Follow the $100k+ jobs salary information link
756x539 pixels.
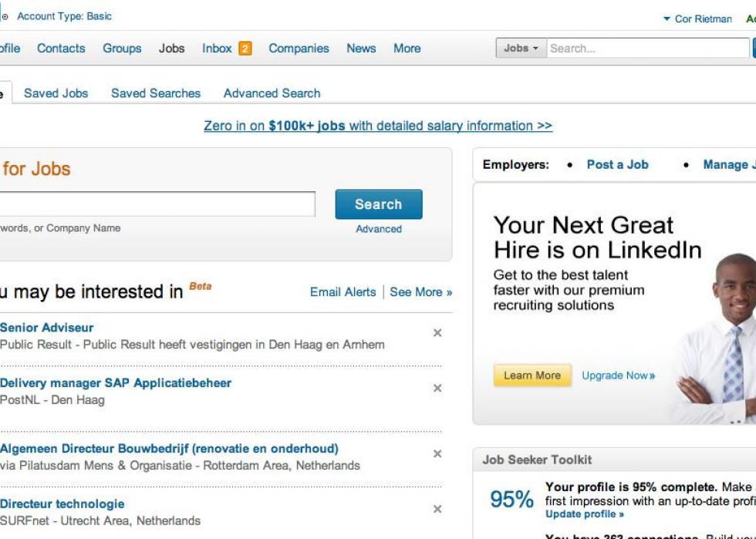point(378,126)
